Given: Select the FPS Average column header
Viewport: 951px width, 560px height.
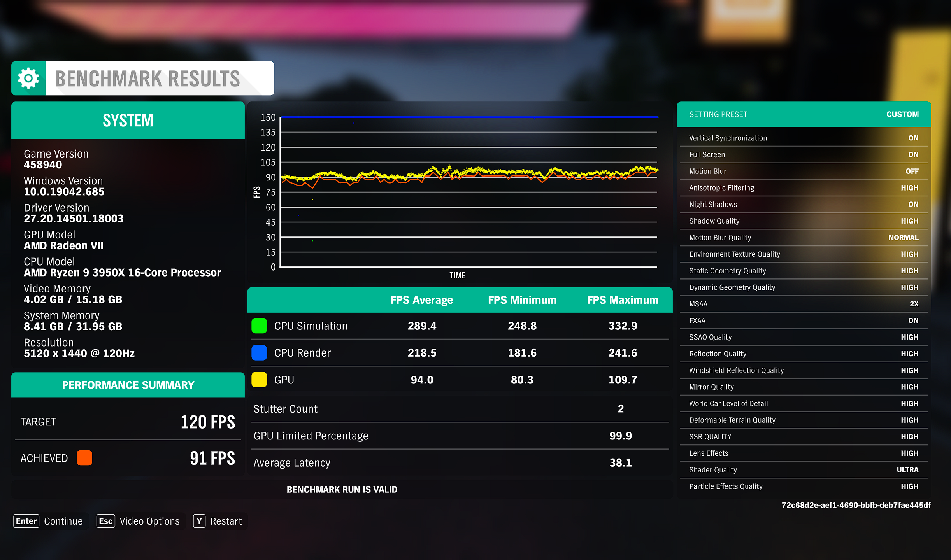Looking at the screenshot, I should click(x=421, y=300).
